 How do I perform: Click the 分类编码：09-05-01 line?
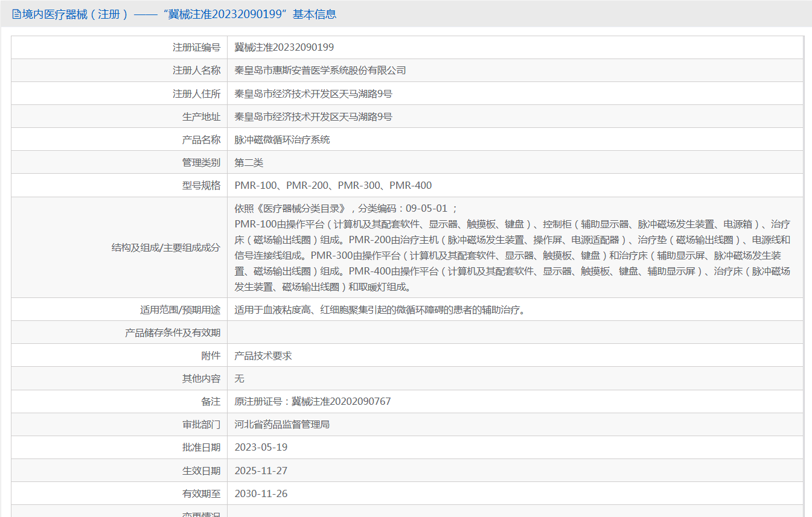click(x=347, y=208)
